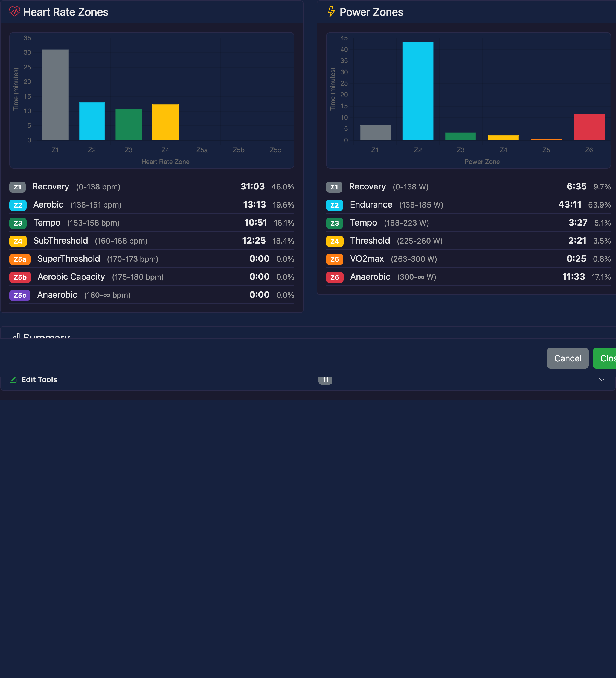Click the Edit Tools pencil icon
This screenshot has width=616, height=678.
pos(13,380)
